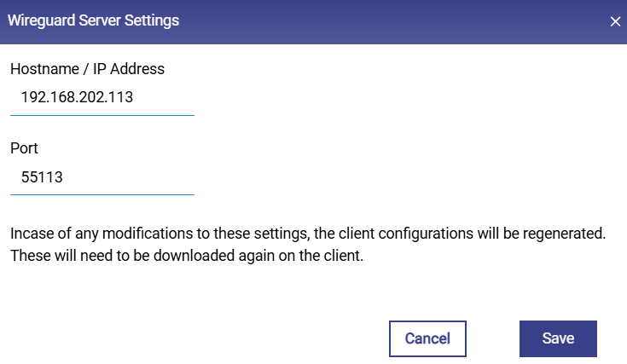The height and width of the screenshot is (364, 627).
Task: Focus the Hostname / IP Address field
Action: pyautogui.click(x=102, y=97)
